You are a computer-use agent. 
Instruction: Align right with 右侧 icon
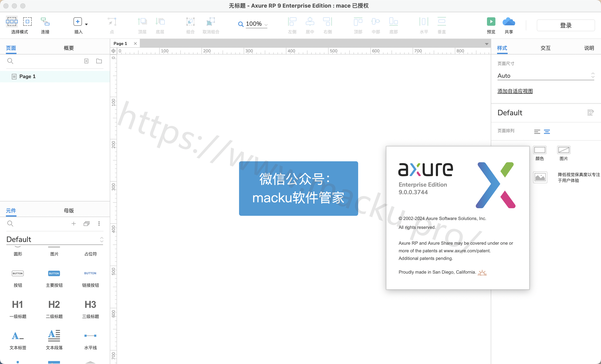point(328,22)
